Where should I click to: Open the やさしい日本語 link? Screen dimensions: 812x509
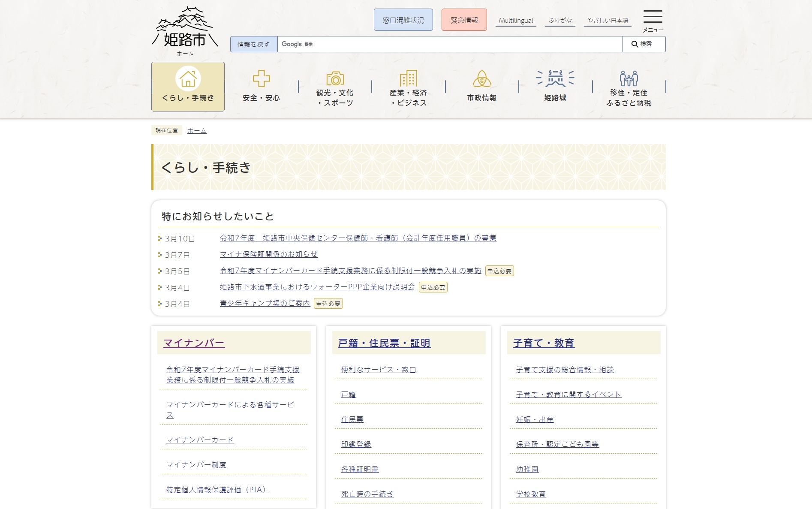[607, 19]
